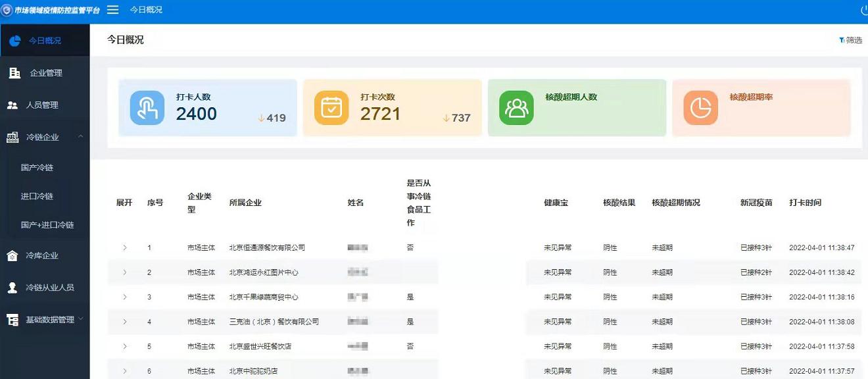The height and width of the screenshot is (379, 868).
Task: Expand row 5 北京盛世兴旺餐饮店
Action: (125, 346)
